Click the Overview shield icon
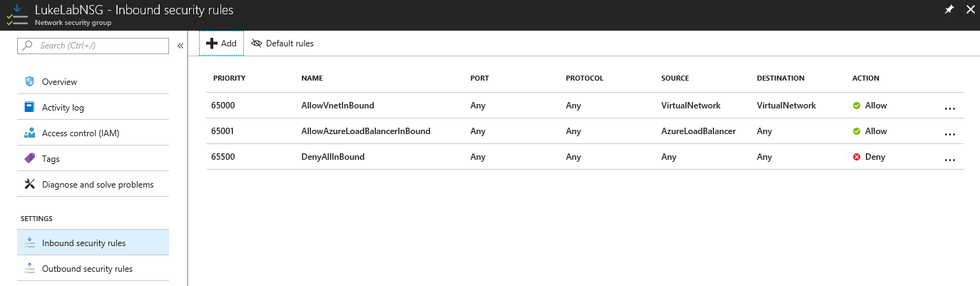 coord(29,82)
